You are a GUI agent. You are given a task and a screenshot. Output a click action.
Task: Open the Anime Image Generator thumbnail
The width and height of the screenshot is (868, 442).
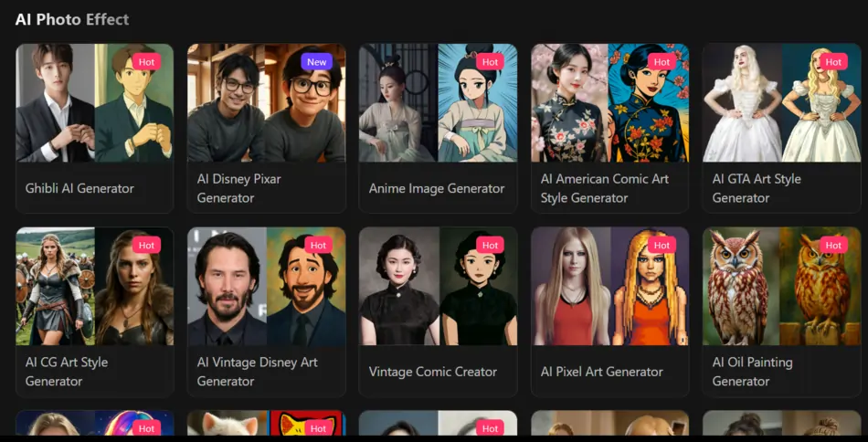[x=438, y=103]
